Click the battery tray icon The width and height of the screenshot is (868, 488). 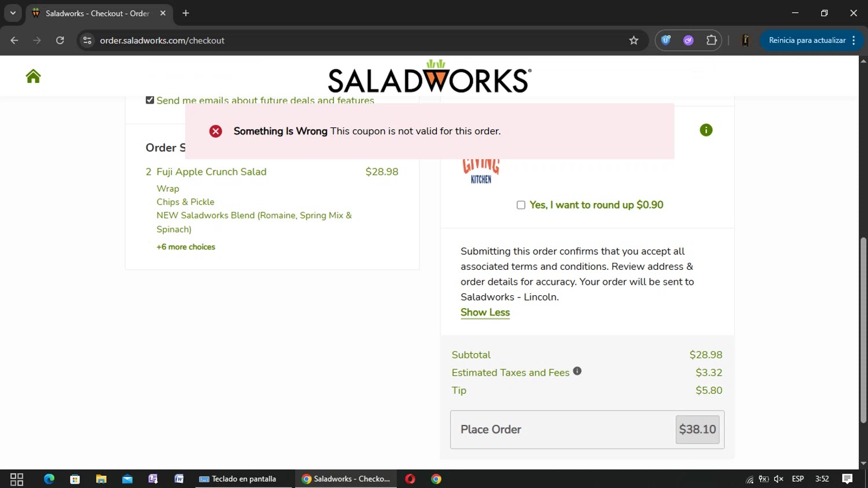click(764, 479)
